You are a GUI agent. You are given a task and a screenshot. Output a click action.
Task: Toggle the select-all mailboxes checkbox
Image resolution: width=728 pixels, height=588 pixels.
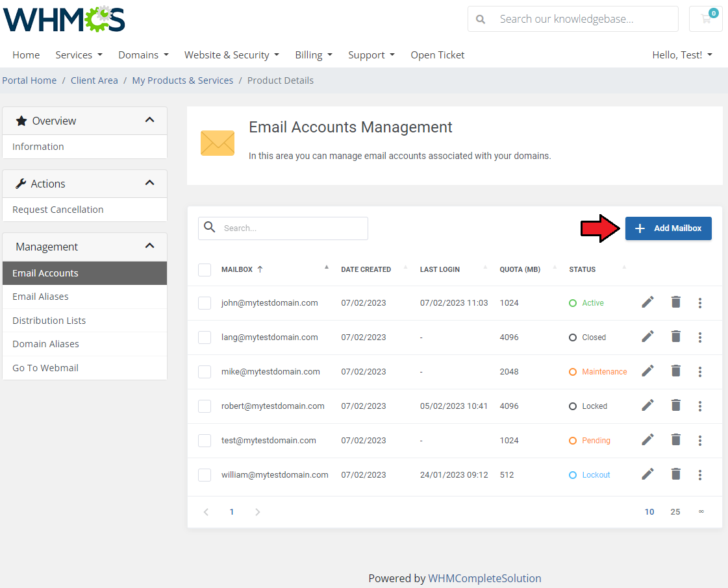coord(205,269)
